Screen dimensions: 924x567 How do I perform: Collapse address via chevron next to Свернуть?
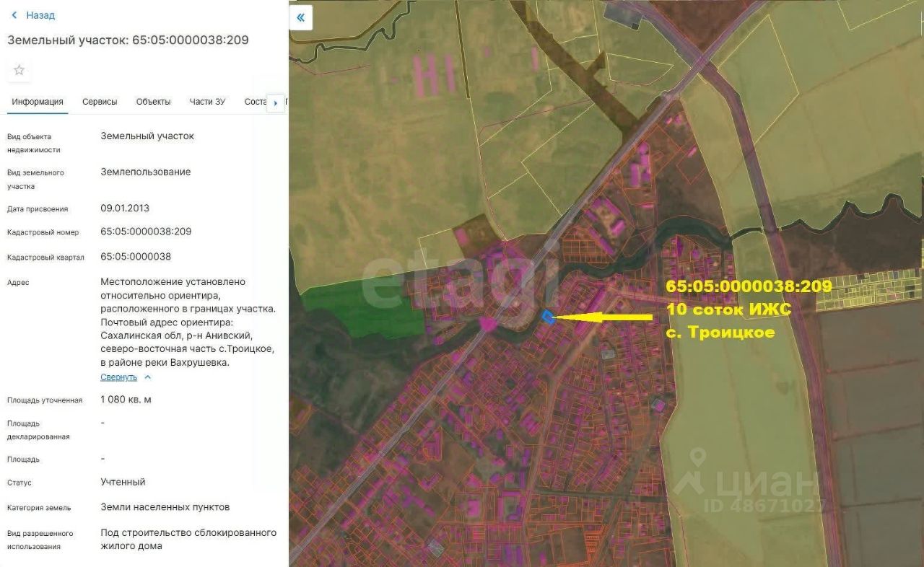pyautogui.click(x=148, y=377)
